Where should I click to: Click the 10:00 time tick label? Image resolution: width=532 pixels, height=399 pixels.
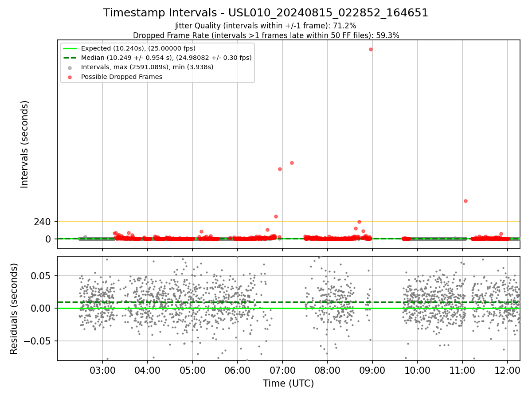pos(418,371)
